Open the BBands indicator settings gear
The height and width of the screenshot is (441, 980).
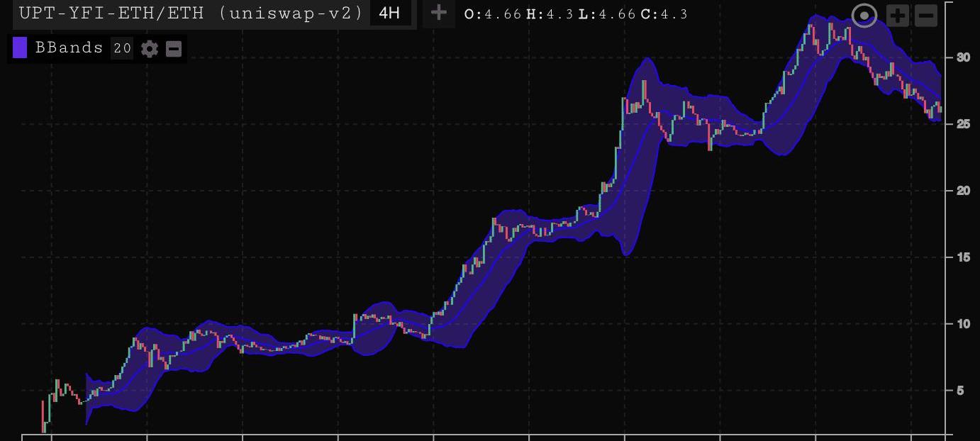click(x=150, y=48)
